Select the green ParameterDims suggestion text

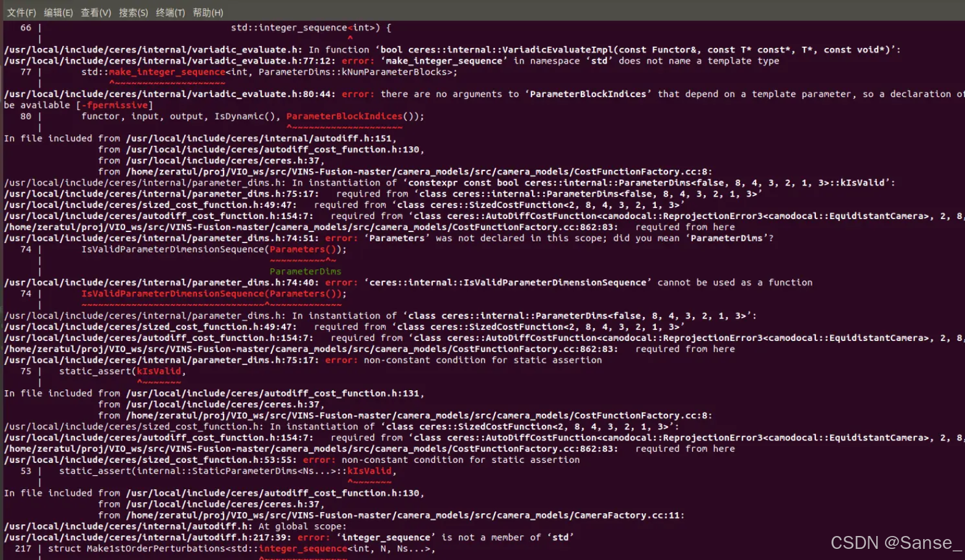click(305, 271)
